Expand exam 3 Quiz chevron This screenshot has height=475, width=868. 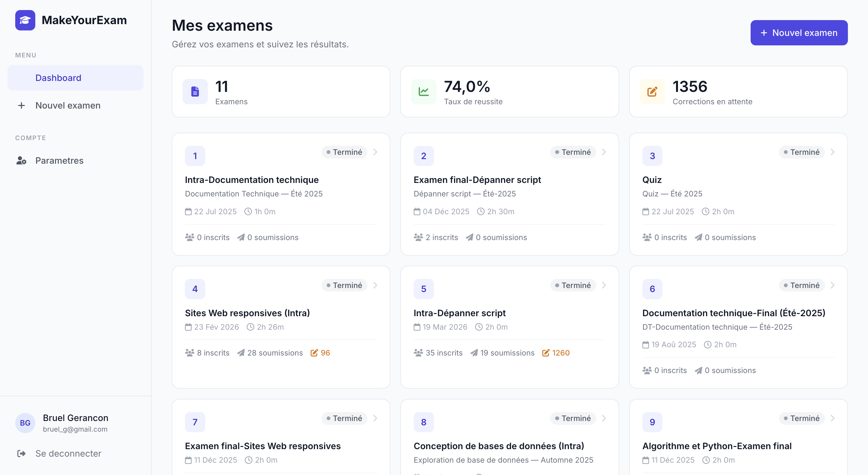point(833,152)
